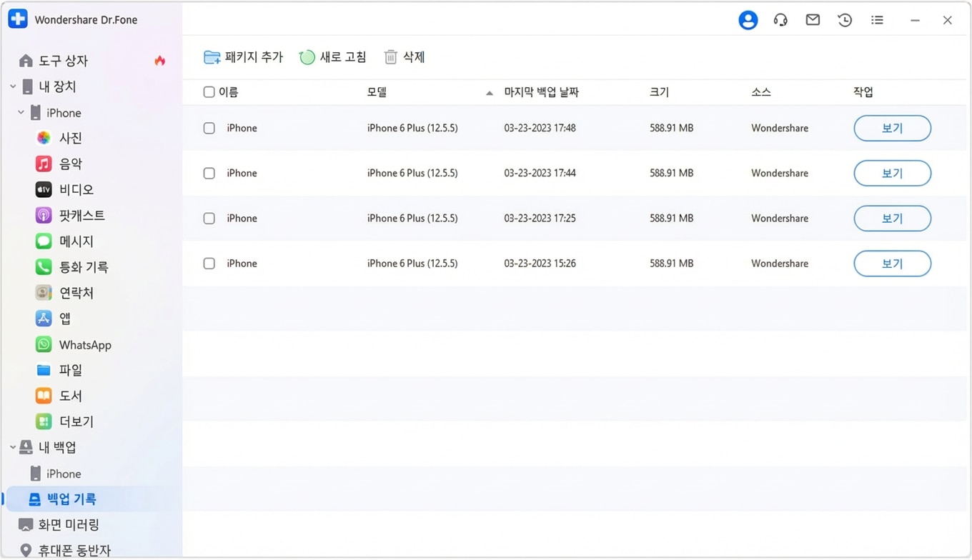This screenshot has width=972, height=560.
Task: Collapse the 내 장치 tree section
Action: [x=13, y=86]
